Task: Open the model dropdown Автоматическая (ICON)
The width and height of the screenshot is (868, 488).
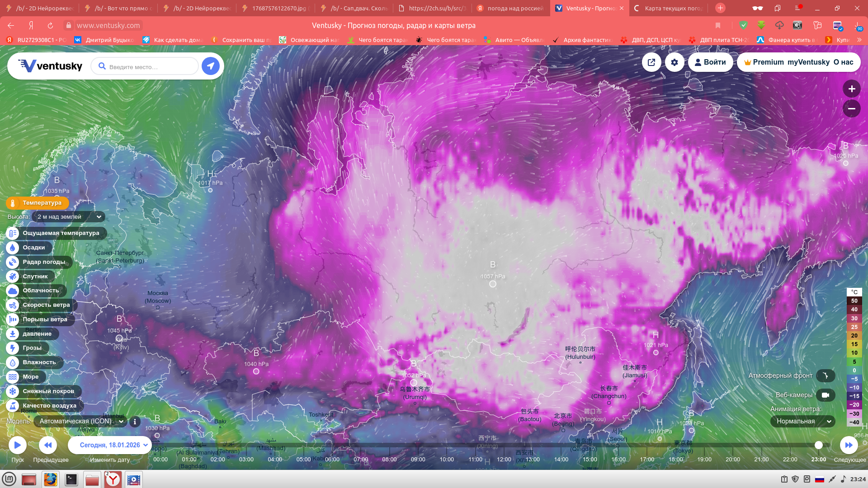Action: tap(80, 421)
